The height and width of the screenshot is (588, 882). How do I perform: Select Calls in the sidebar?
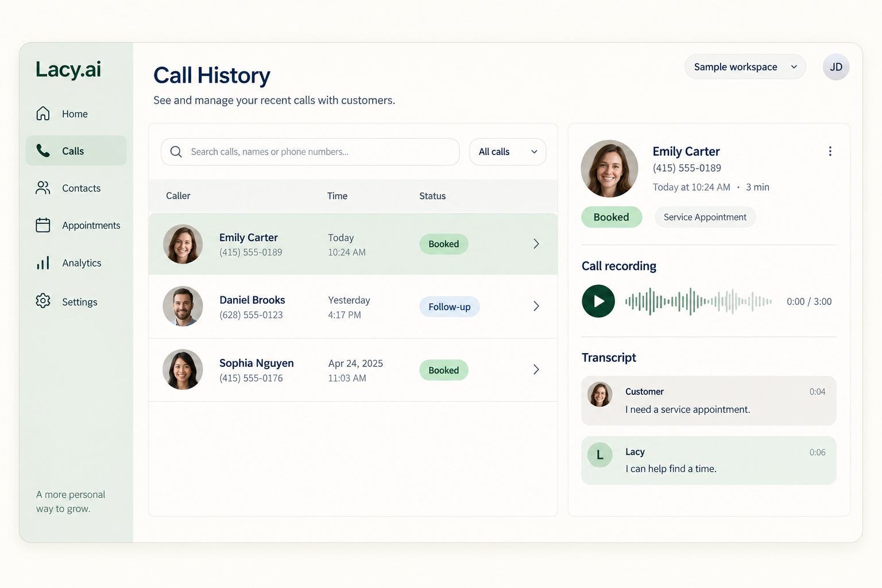pyautogui.click(x=76, y=150)
